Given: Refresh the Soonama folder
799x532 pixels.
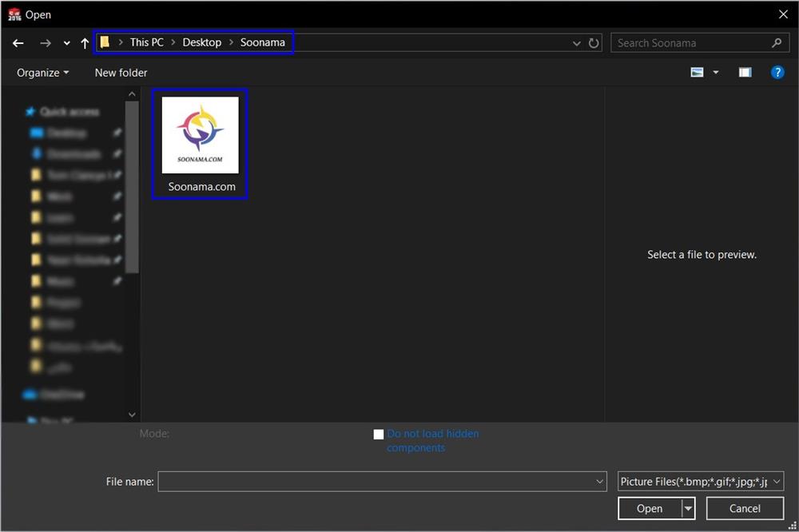Looking at the screenshot, I should pyautogui.click(x=594, y=43).
